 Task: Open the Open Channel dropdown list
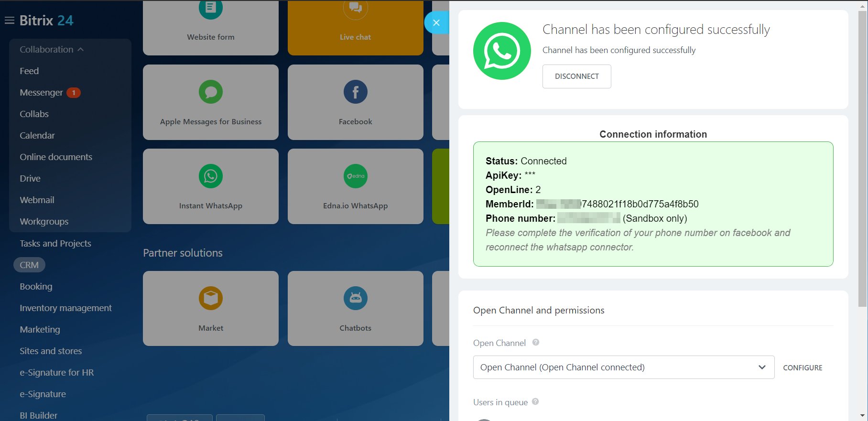click(623, 367)
